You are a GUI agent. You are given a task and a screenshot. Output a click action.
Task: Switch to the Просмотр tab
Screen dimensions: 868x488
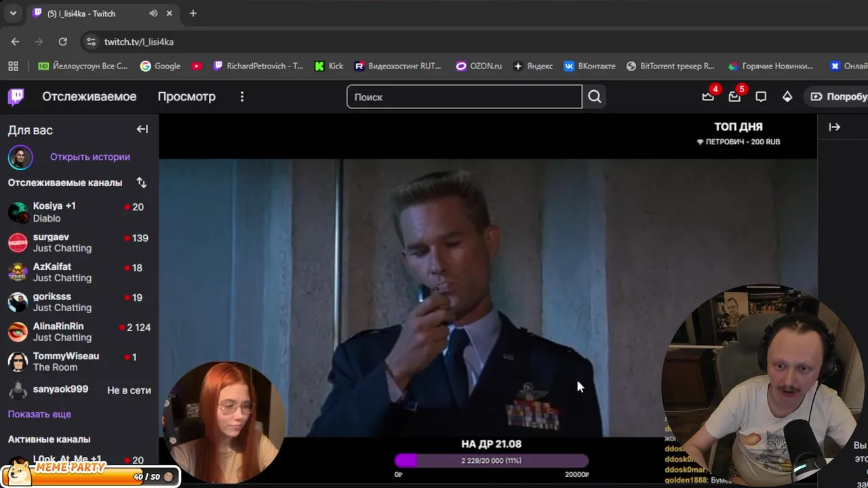tap(186, 96)
